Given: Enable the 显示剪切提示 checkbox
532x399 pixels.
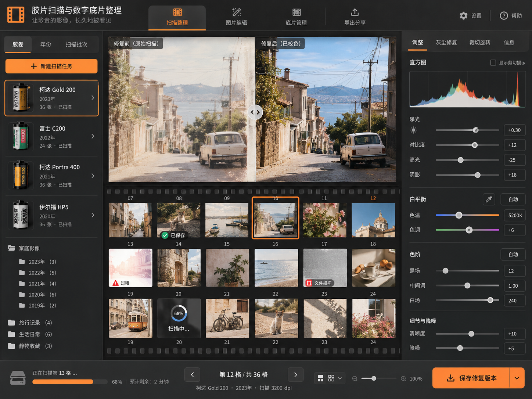Looking at the screenshot, I should click(x=493, y=63).
